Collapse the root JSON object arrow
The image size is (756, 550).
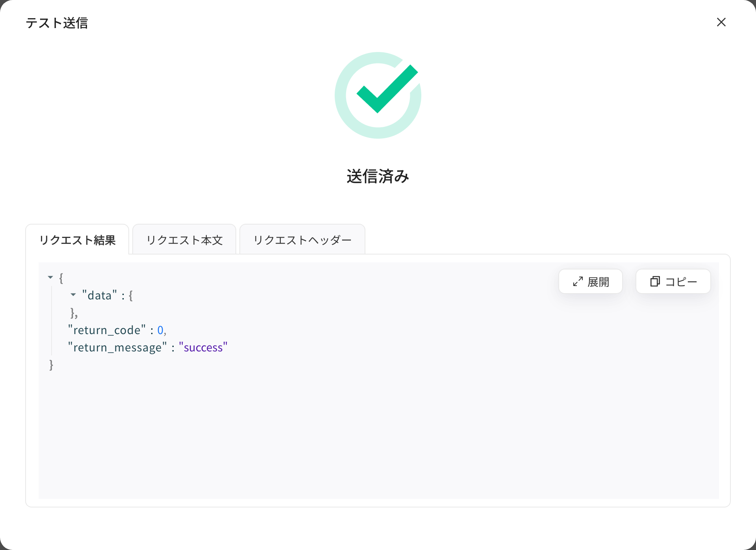click(50, 277)
